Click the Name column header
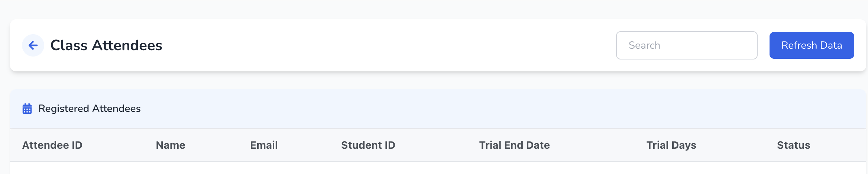 tap(171, 145)
